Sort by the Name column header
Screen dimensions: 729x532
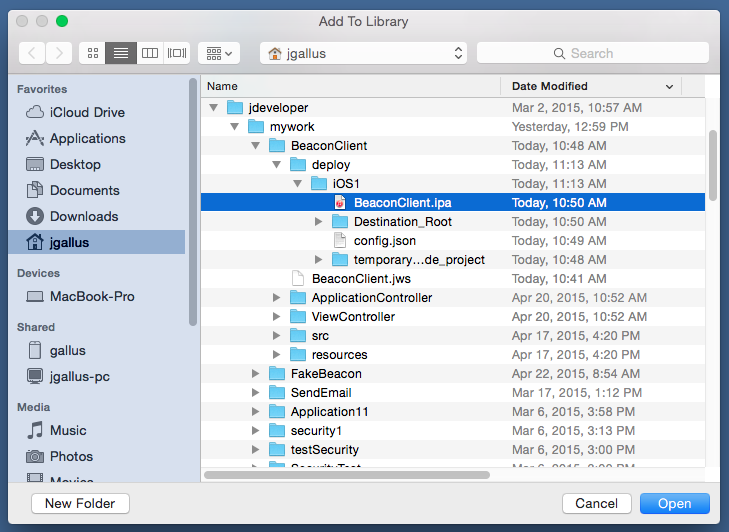click(351, 86)
